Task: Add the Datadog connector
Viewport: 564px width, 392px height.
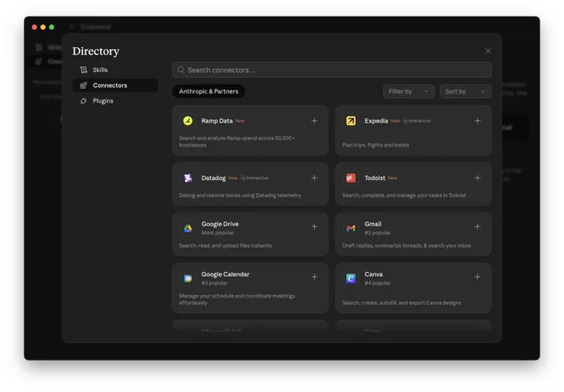Action: (314, 178)
